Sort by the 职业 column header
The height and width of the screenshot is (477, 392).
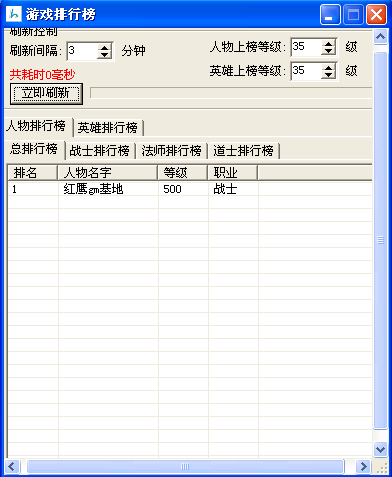click(x=233, y=173)
